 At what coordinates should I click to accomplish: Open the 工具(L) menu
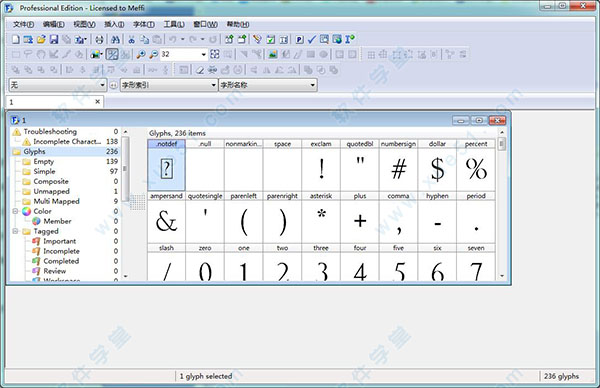pyautogui.click(x=174, y=24)
